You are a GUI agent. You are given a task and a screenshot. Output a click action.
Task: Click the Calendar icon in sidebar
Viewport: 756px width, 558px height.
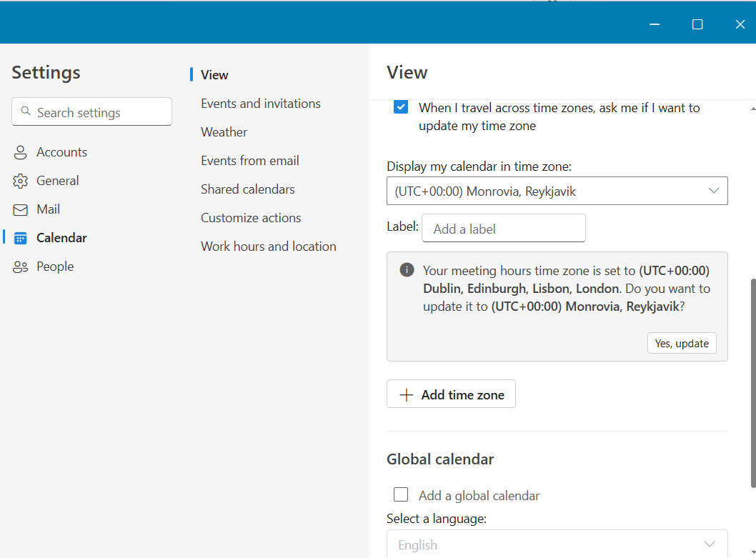21,238
